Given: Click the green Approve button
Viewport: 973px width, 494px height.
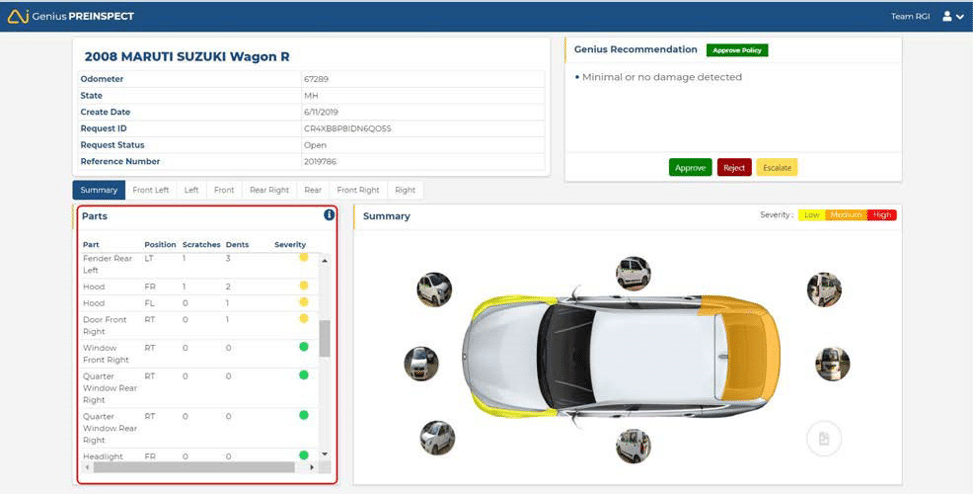Looking at the screenshot, I should click(690, 168).
